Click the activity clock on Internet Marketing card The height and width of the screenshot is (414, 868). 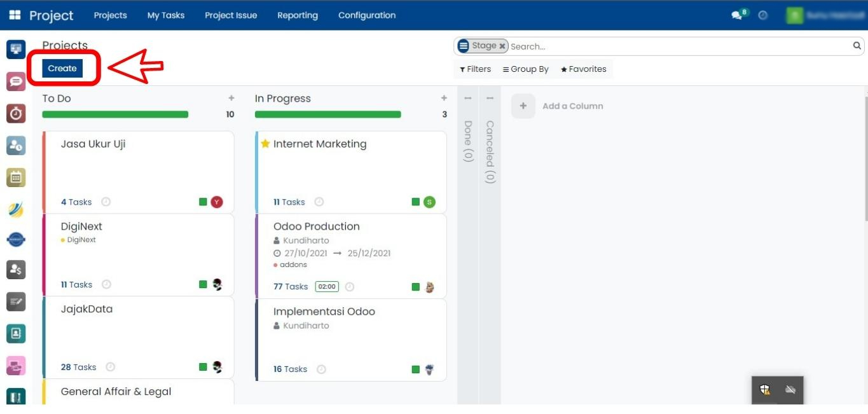point(319,202)
